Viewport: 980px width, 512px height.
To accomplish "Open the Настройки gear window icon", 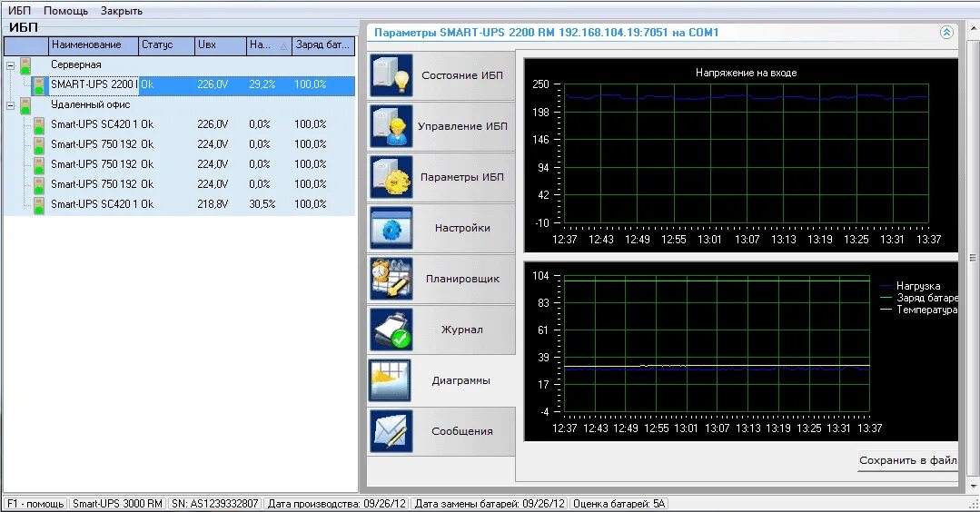I will [x=391, y=228].
